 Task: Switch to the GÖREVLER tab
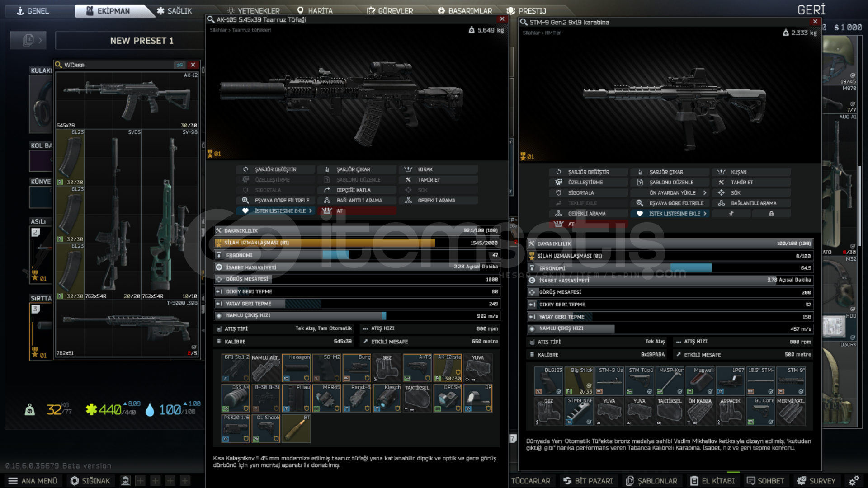tap(390, 11)
